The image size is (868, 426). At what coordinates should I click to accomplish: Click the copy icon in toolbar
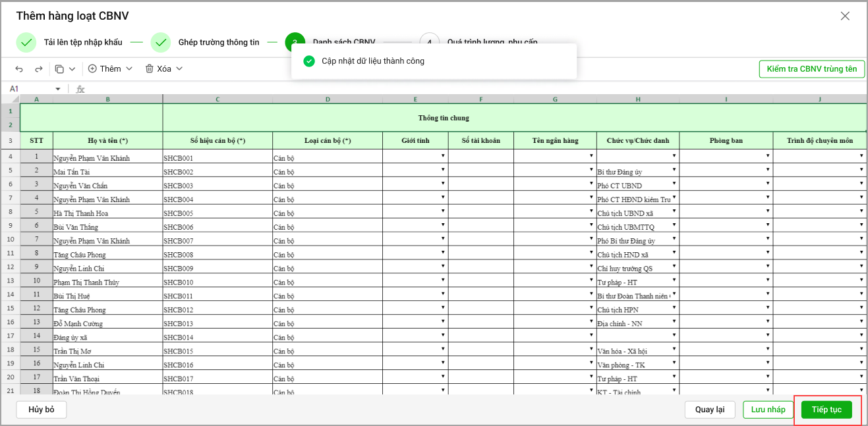(59, 69)
